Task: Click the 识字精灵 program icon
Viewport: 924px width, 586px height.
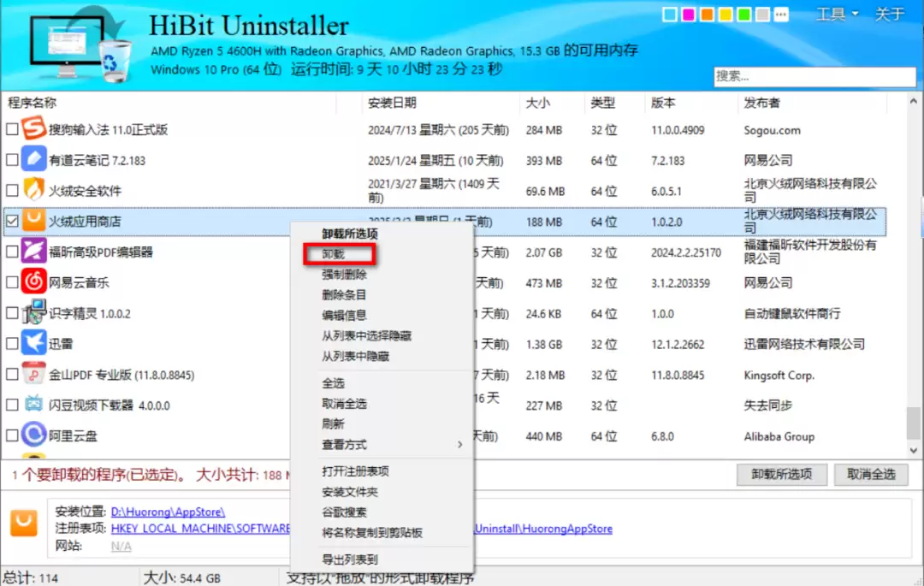Action: coord(33,312)
